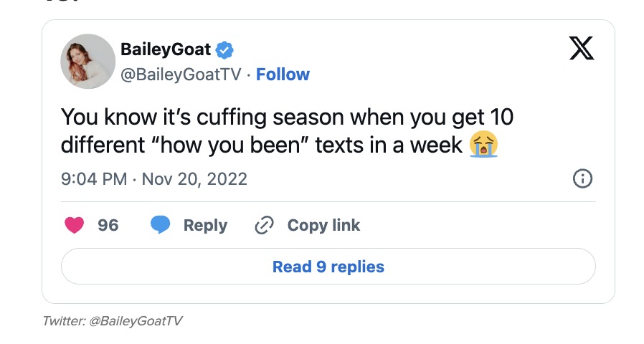The width and height of the screenshot is (644, 344).
Task: Click the blue verified badge
Action: (224, 50)
